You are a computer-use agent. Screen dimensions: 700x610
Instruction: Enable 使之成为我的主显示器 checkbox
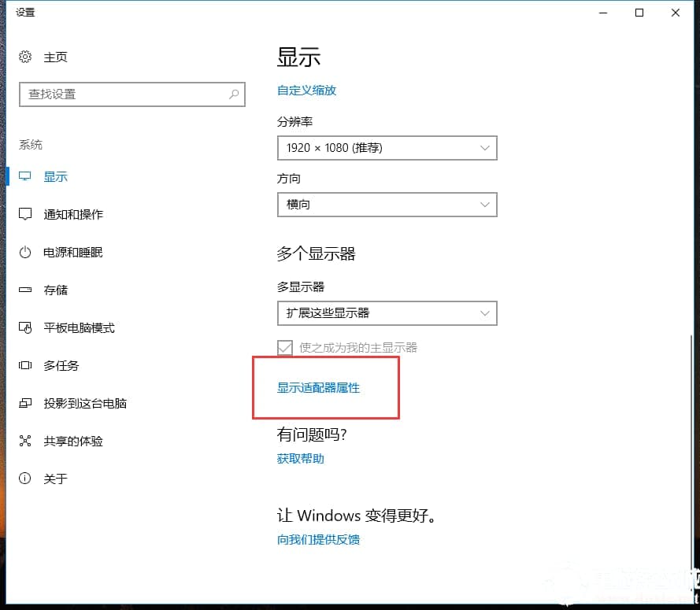click(284, 347)
